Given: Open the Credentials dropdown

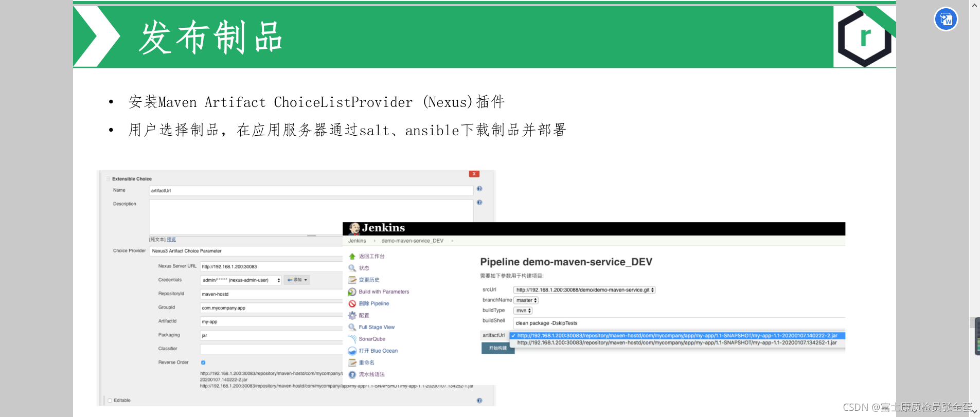Looking at the screenshot, I should click(241, 280).
